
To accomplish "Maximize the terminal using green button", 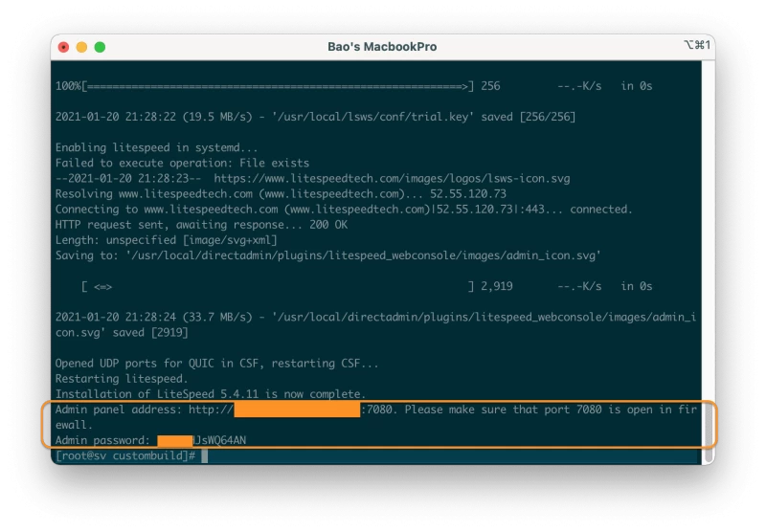I will click(x=100, y=47).
